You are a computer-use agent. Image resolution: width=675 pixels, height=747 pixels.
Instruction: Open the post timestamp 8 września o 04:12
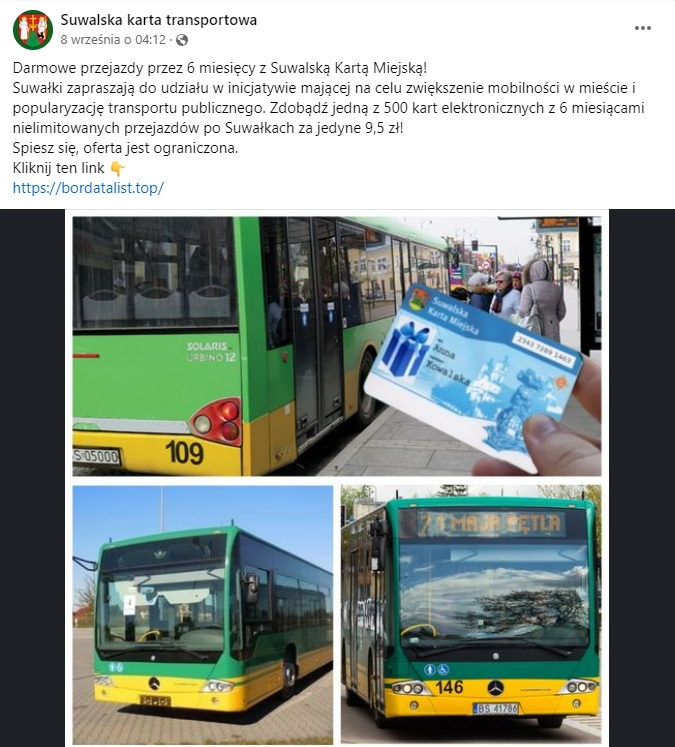point(113,40)
